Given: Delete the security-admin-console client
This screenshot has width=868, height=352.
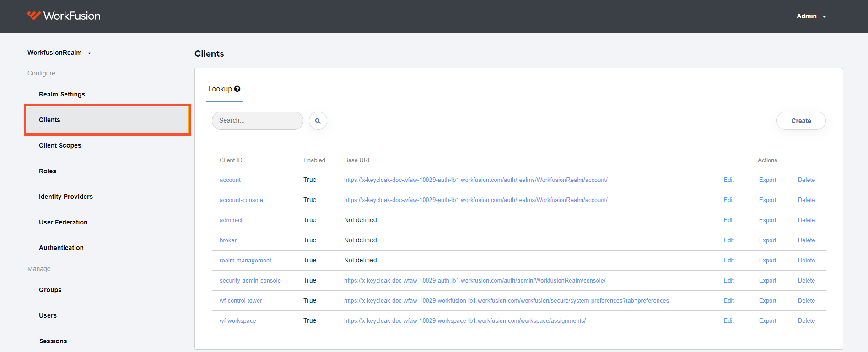Looking at the screenshot, I should (x=807, y=280).
